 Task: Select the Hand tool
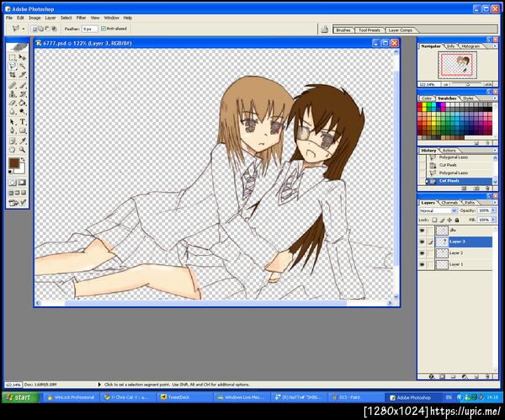[x=13, y=150]
